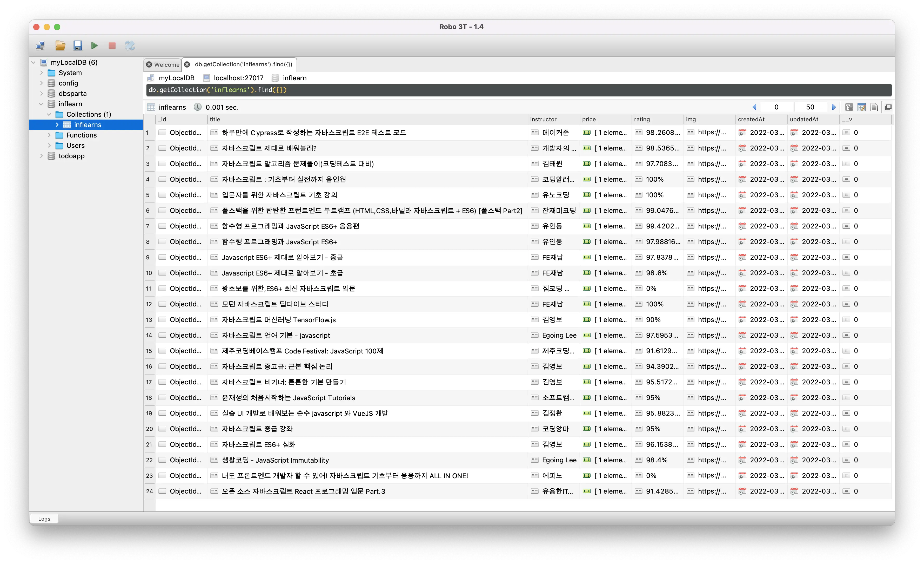Run the query with green play
This screenshot has width=924, height=564.
pyautogui.click(x=94, y=46)
